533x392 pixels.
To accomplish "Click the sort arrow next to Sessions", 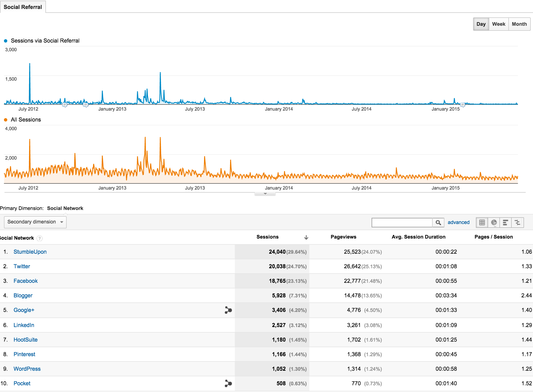I will [306, 237].
